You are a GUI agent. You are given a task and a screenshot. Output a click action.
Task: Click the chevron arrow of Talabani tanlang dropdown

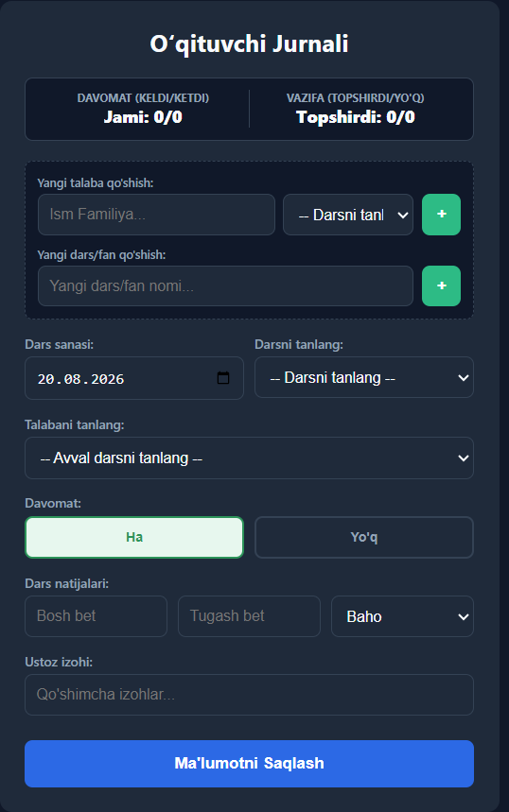tap(464, 458)
